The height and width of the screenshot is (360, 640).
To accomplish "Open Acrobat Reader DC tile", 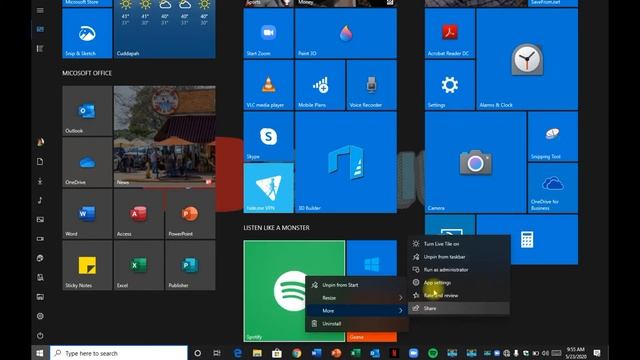I will click(x=449, y=33).
